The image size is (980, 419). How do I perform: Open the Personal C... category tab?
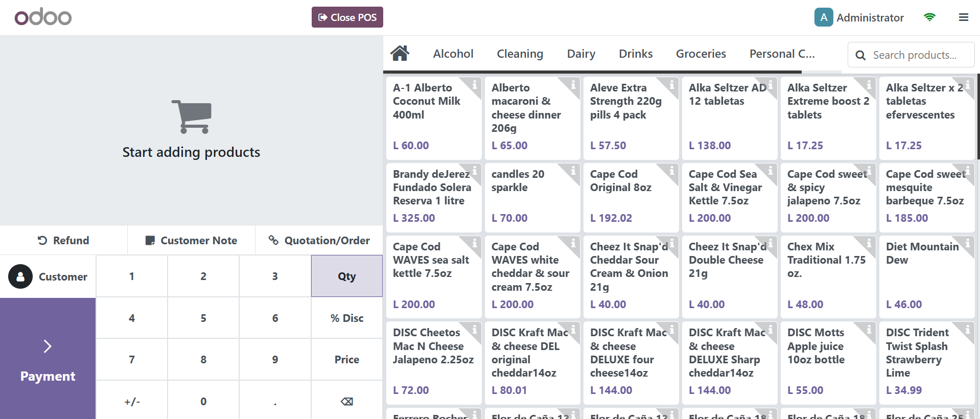tap(782, 54)
